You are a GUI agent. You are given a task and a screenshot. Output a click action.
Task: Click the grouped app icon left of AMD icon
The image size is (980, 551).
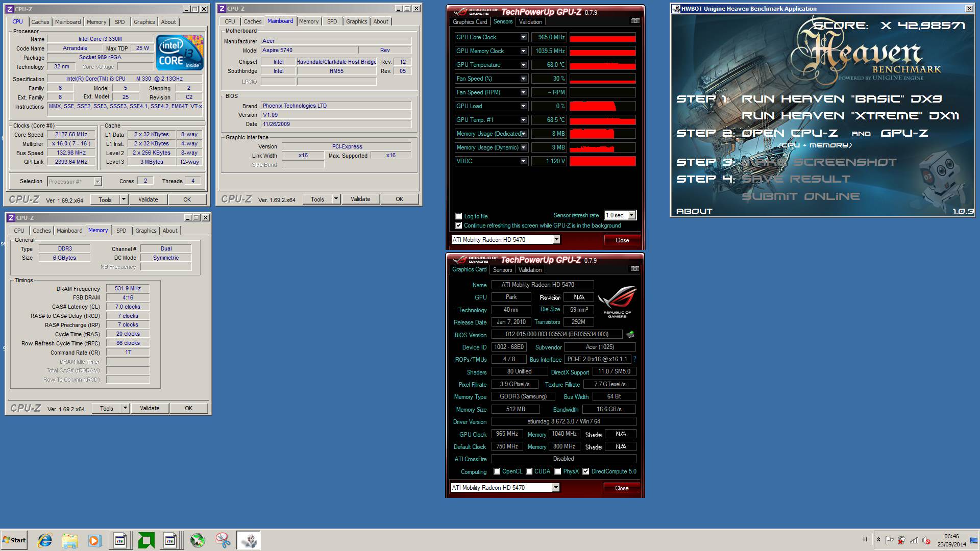(120, 540)
